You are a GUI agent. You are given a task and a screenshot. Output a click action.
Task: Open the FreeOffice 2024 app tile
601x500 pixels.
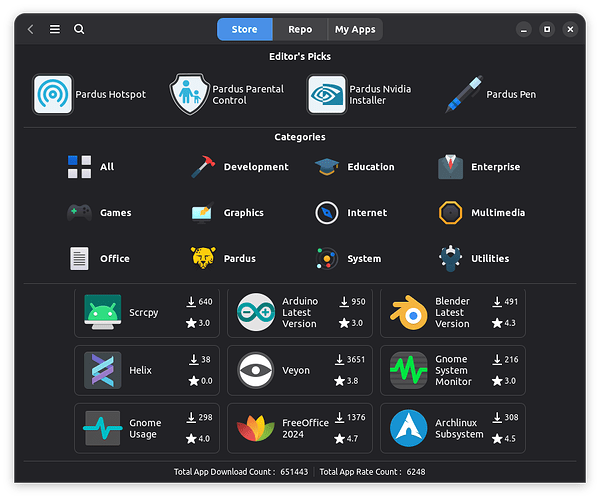tap(299, 428)
